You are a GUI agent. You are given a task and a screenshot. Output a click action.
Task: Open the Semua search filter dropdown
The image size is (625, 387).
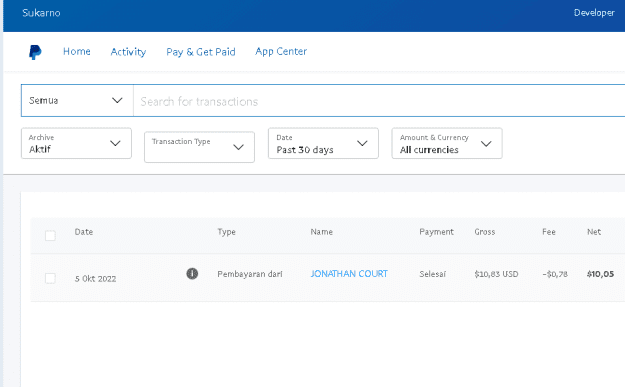[x=77, y=100]
